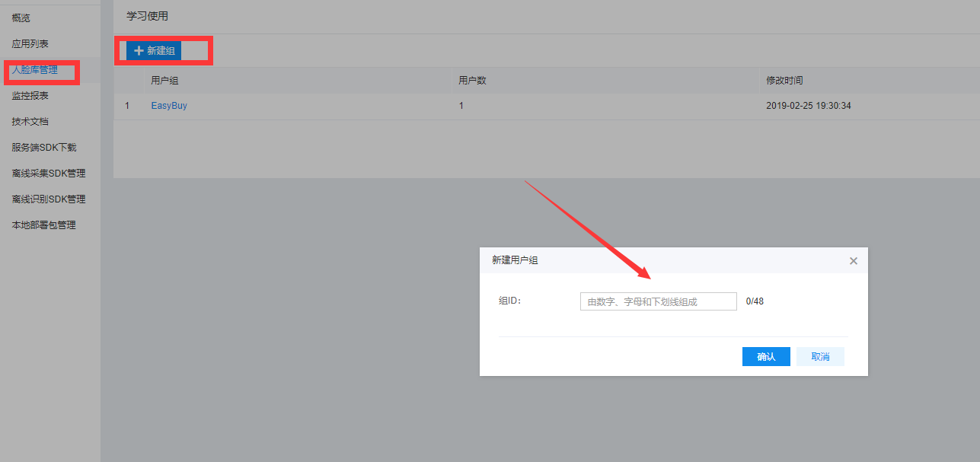Image resolution: width=980 pixels, height=462 pixels.
Task: Select the 2019-02-25 19:30:34 timestamp cell
Action: tap(809, 106)
